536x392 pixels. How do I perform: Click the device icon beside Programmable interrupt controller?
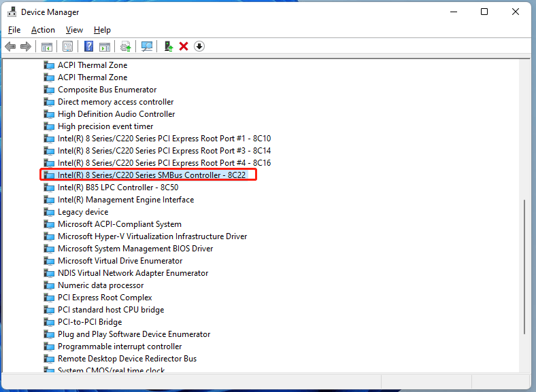tap(49, 347)
